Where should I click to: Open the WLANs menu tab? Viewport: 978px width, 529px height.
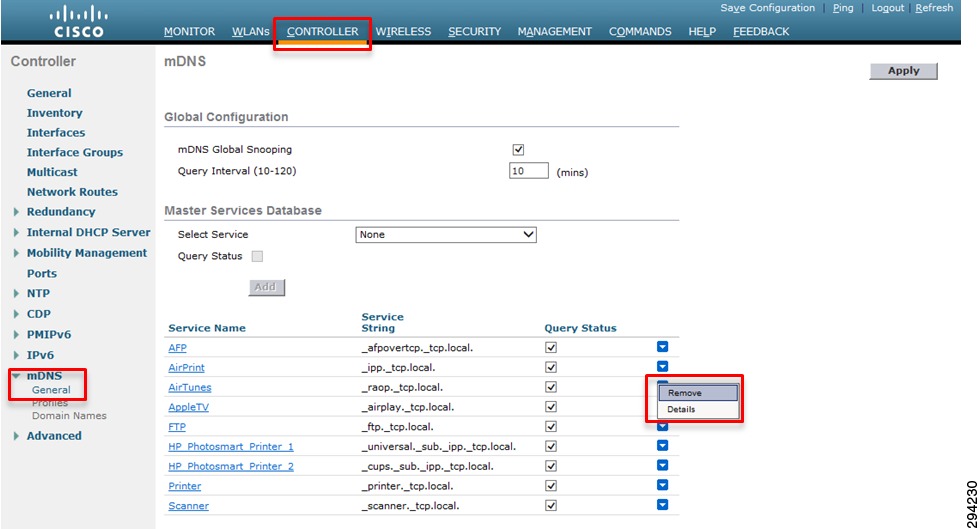pyautogui.click(x=251, y=31)
